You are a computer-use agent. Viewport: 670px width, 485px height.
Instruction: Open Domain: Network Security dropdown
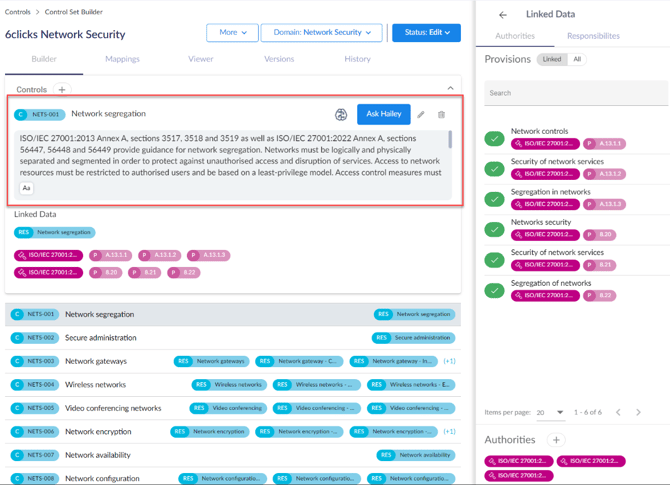[x=321, y=33]
